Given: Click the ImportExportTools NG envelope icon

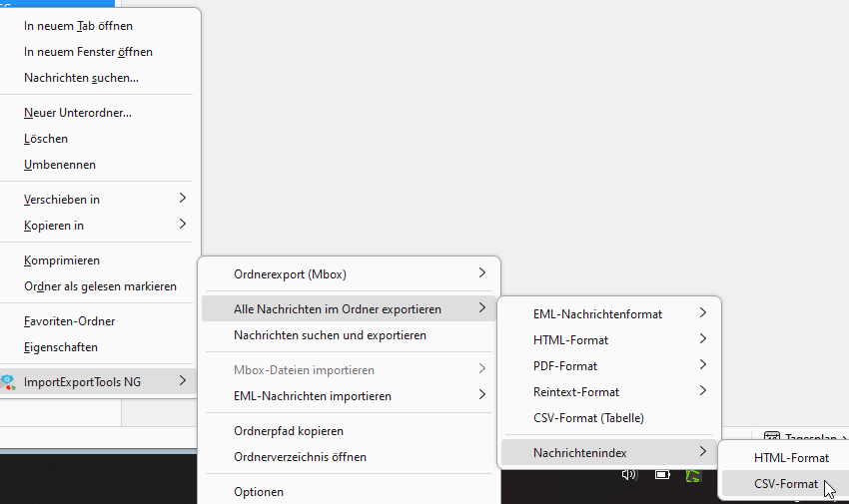Looking at the screenshot, I should click(x=8, y=381).
